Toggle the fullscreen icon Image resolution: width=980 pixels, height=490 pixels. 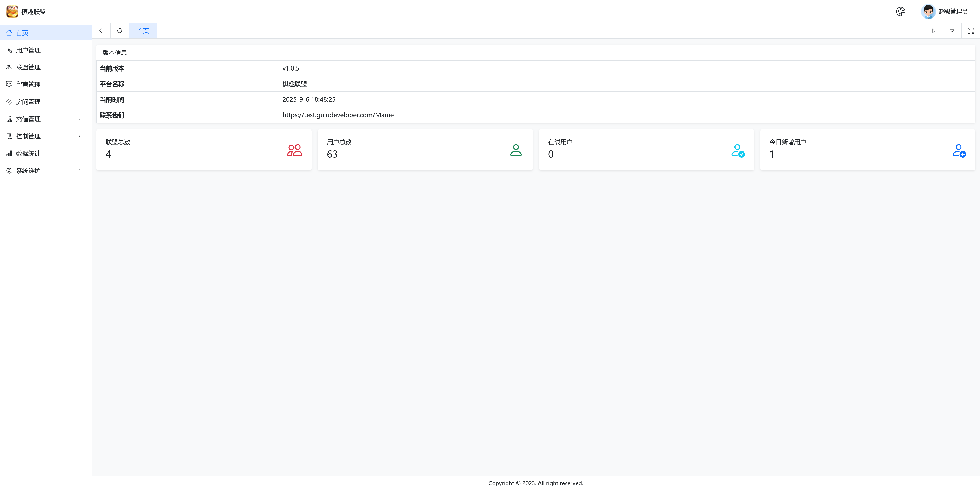pyautogui.click(x=971, y=30)
